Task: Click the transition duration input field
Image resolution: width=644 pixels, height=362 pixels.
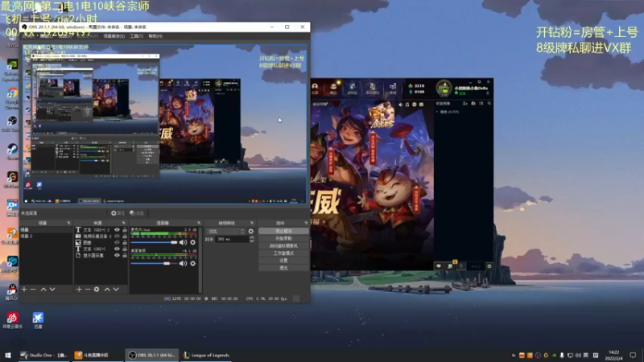Action: point(232,239)
